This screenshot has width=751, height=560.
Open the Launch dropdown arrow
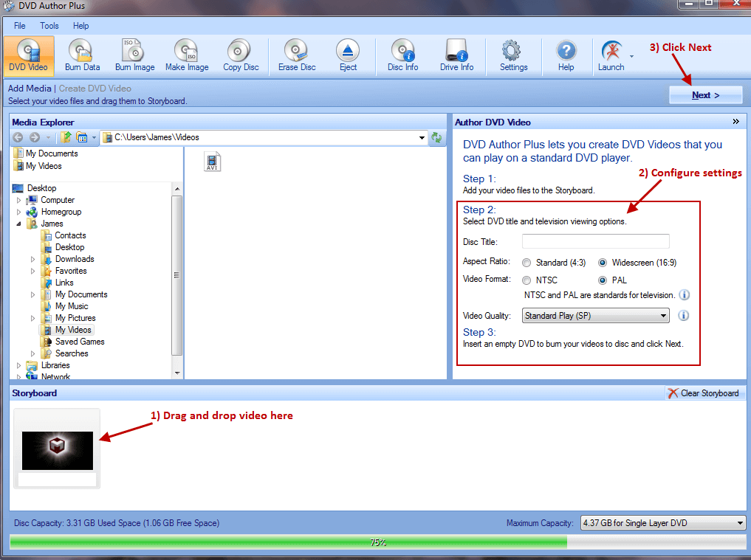tap(631, 57)
